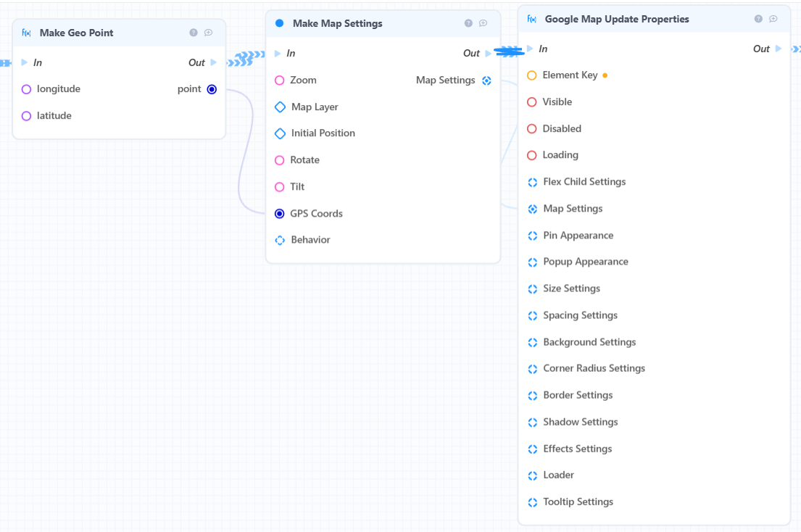This screenshot has height=532, width=801.
Task: Open help for Google Map Update Properties
Action: 758,19
